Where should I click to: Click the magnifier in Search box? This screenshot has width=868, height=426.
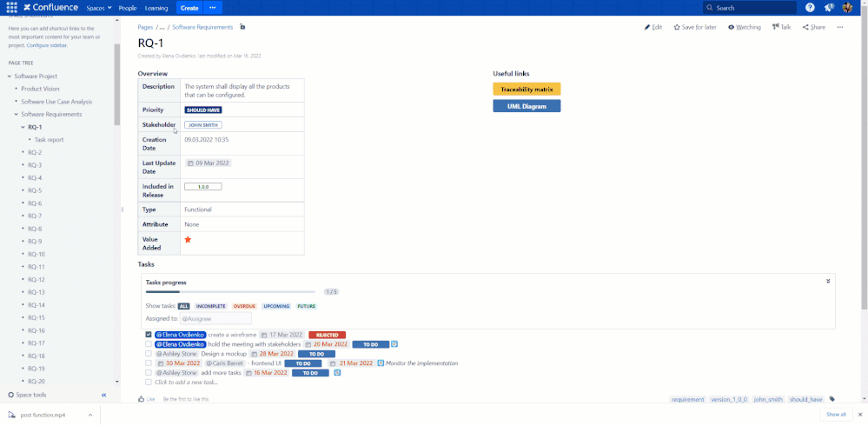click(x=710, y=9)
